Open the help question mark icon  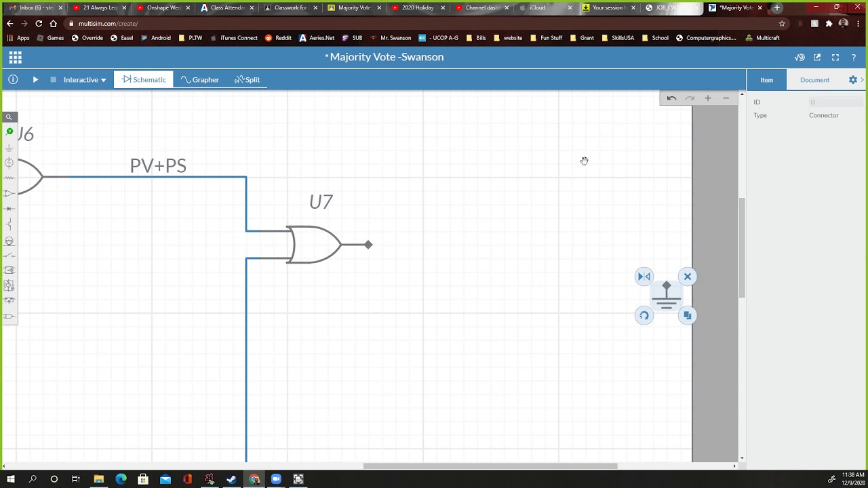coord(854,58)
